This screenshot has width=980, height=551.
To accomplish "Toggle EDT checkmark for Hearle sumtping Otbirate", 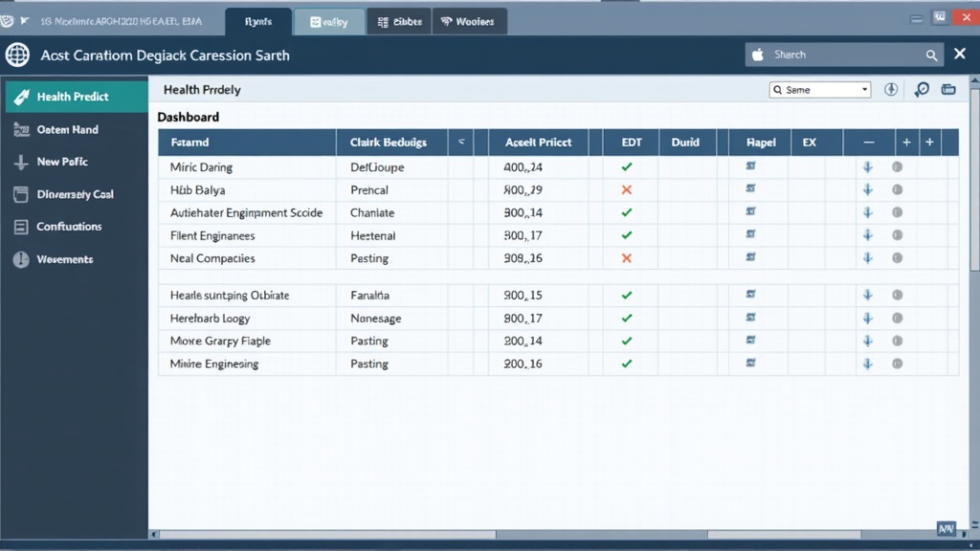I will (x=627, y=295).
